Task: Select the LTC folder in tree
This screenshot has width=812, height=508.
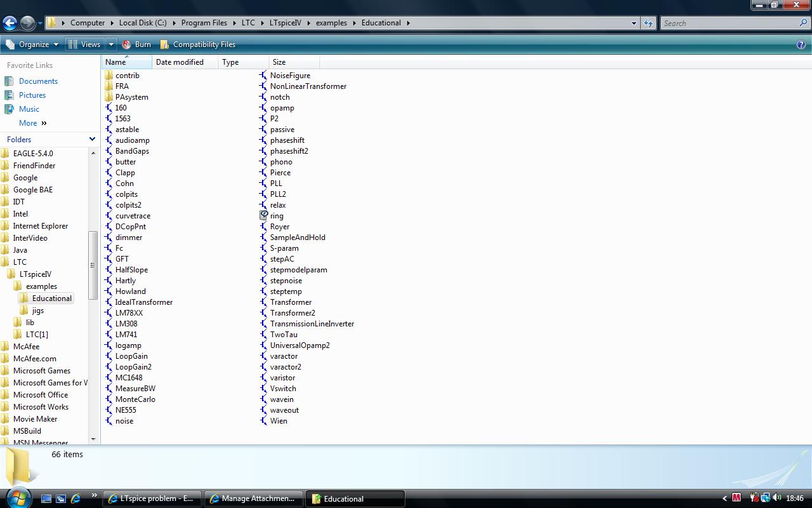Action: (x=20, y=262)
